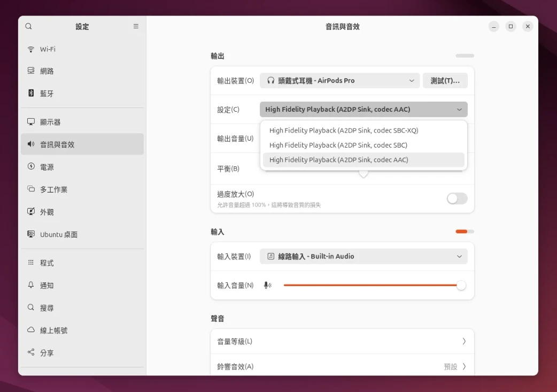Click the display (顯示器) monitor icon

pyautogui.click(x=31, y=122)
